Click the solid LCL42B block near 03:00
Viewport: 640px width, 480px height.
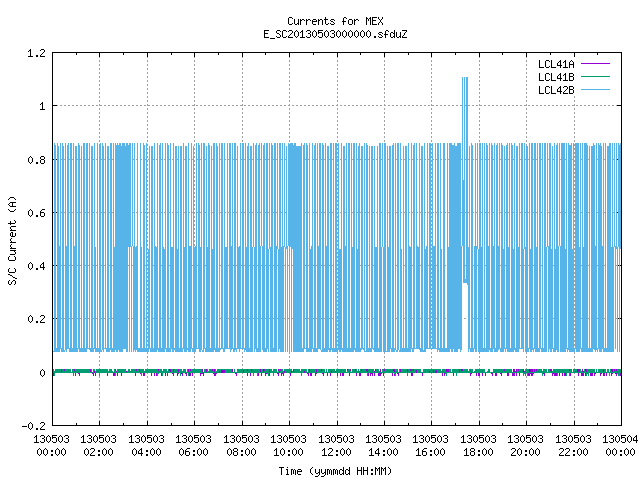122,247
